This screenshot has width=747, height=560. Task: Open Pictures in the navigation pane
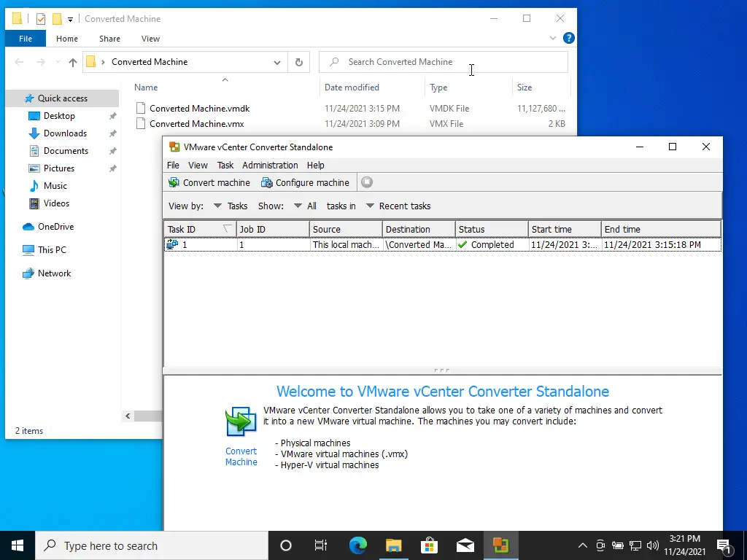click(x=59, y=168)
